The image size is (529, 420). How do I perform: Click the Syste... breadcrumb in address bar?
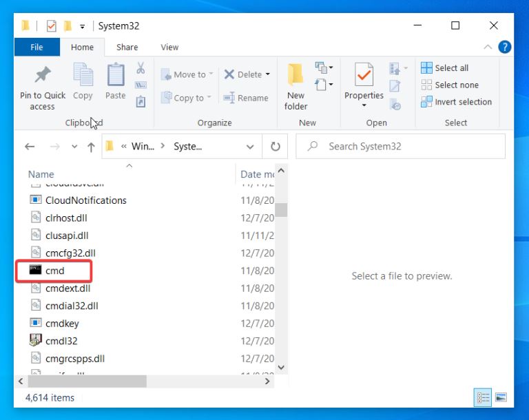click(188, 147)
